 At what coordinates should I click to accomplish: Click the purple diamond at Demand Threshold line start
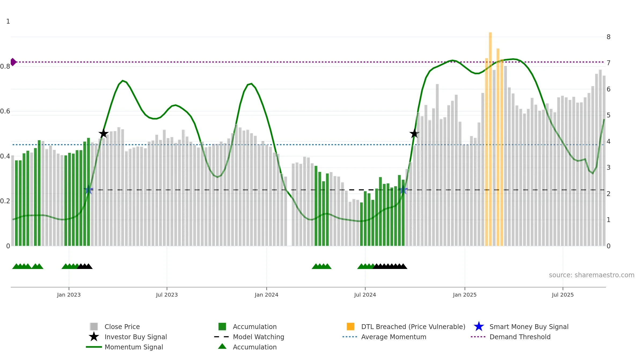[x=13, y=62]
